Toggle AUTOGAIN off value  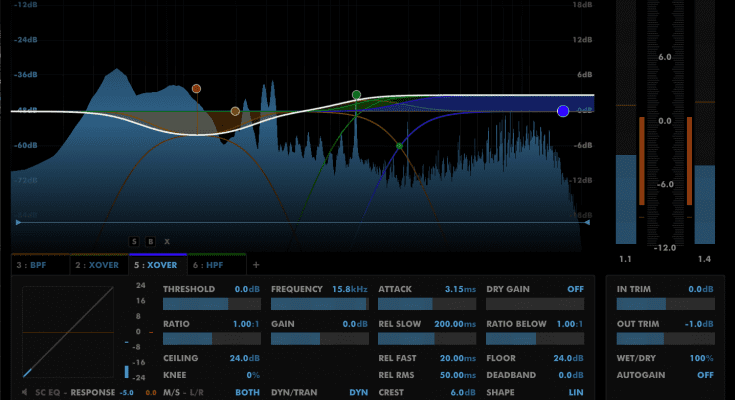tap(706, 375)
